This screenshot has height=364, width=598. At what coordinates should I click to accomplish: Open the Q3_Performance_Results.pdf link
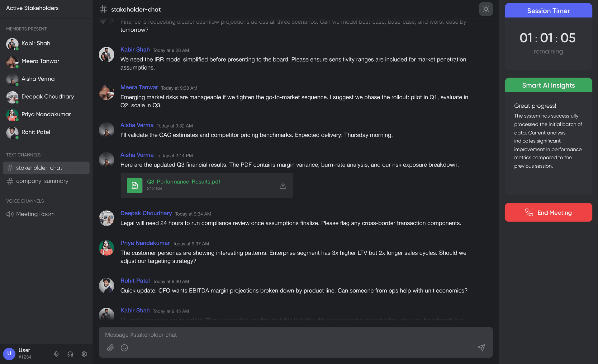pyautogui.click(x=183, y=182)
